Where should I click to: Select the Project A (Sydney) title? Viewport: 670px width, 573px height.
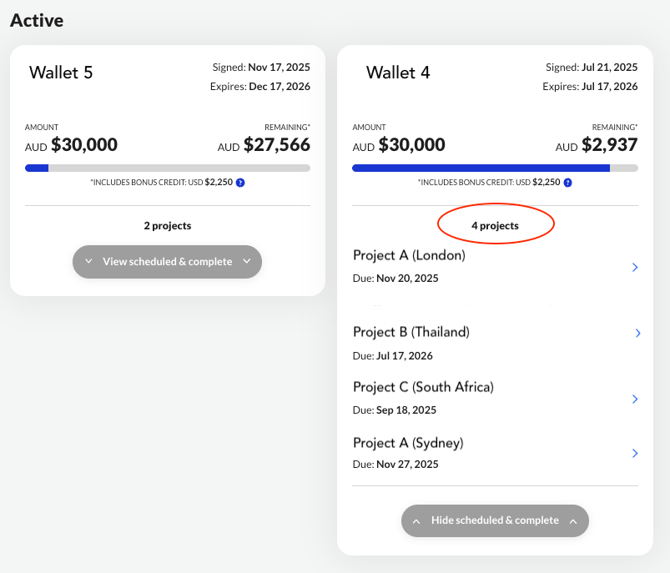pyautogui.click(x=408, y=443)
